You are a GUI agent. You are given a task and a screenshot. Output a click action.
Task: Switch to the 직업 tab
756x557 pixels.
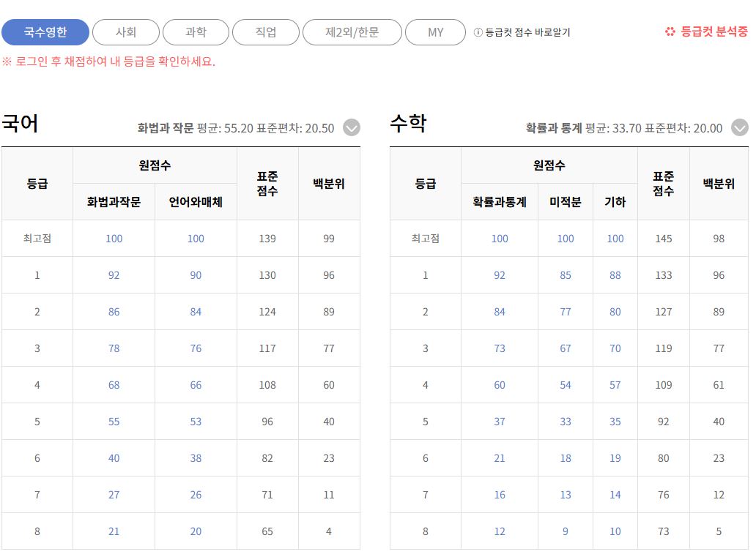coord(266,32)
